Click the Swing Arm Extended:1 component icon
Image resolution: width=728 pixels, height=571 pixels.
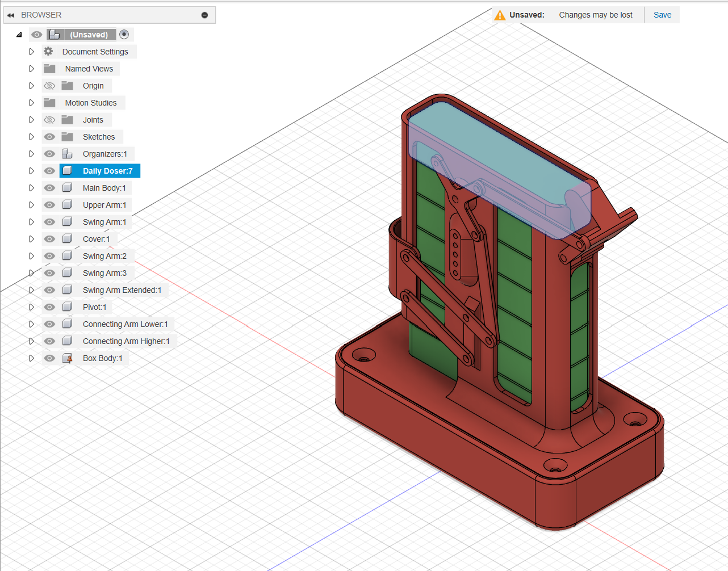[67, 290]
